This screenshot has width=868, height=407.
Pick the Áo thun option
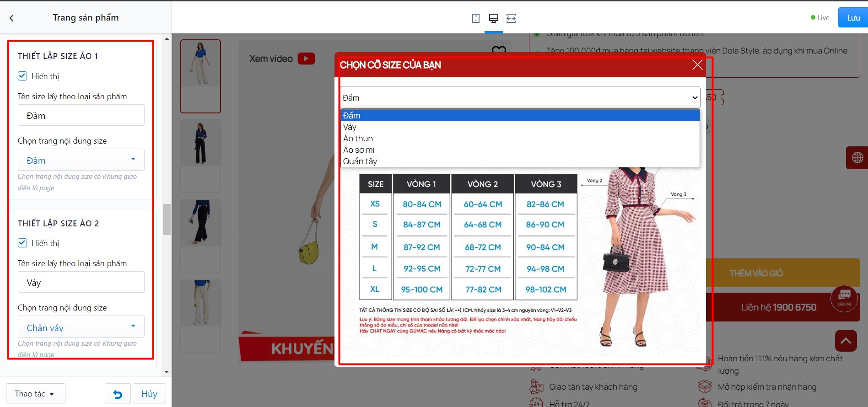pos(520,139)
